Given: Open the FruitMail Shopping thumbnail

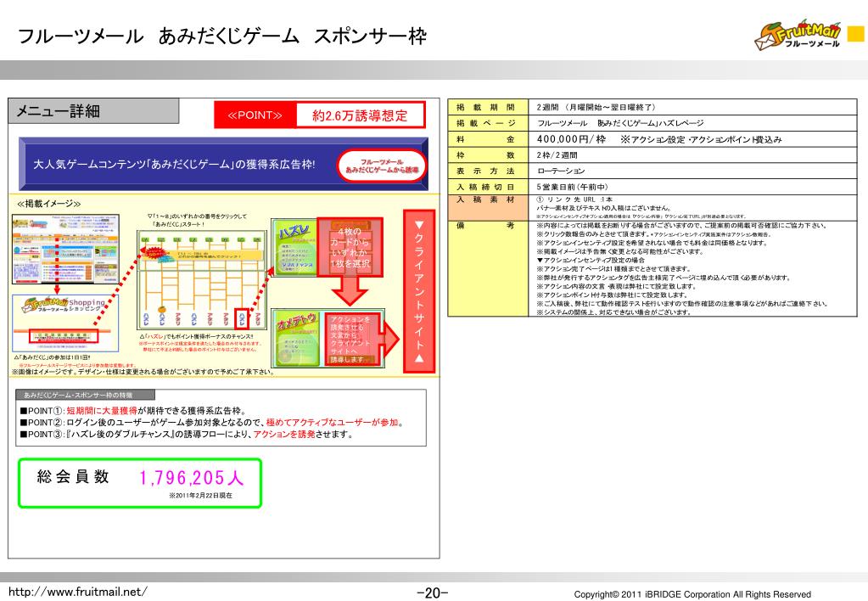Looking at the screenshot, I should (66, 323).
